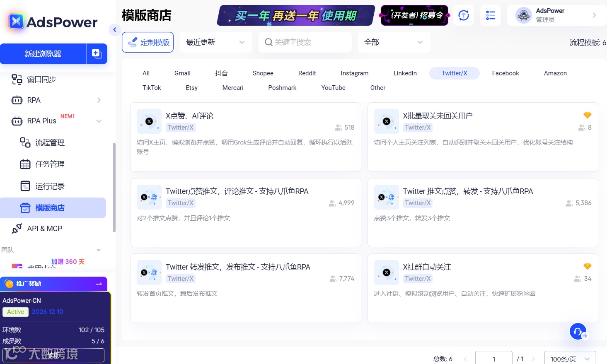Select the All category tab
Image resolution: width=607 pixels, height=364 pixels.
(146, 73)
